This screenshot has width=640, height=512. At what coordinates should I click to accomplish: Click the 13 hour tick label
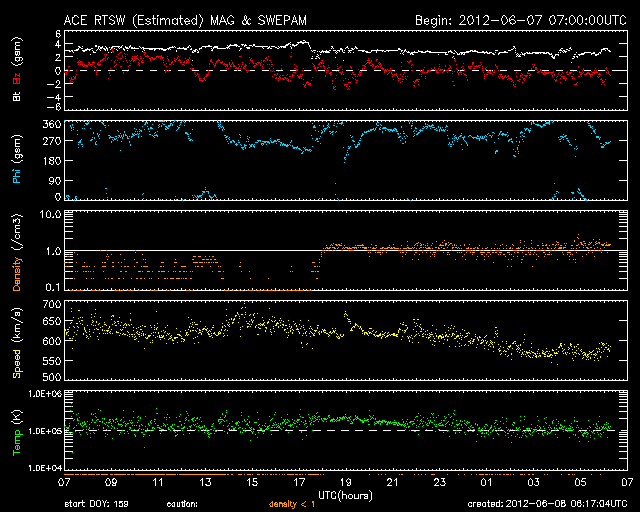tap(206, 482)
